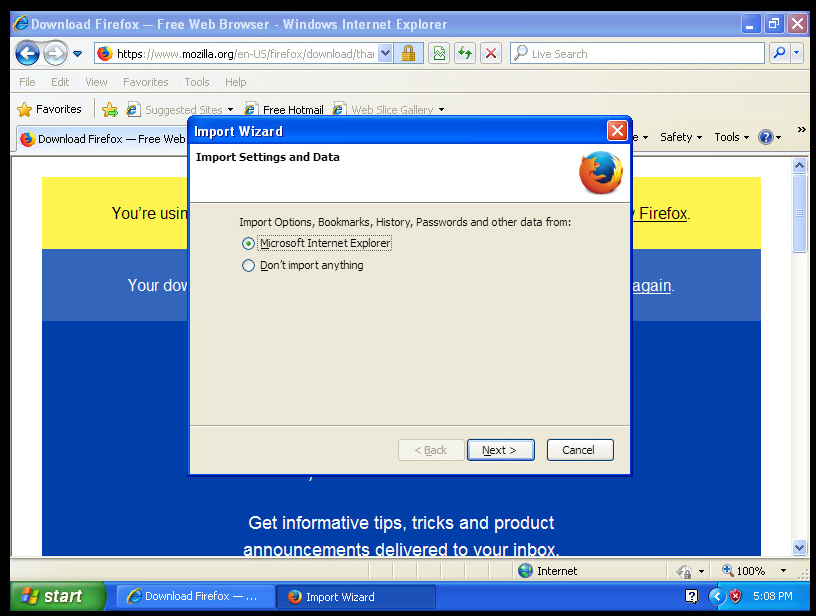Click the Add to Favorites Bar icon
The width and height of the screenshot is (816, 616).
pos(110,109)
